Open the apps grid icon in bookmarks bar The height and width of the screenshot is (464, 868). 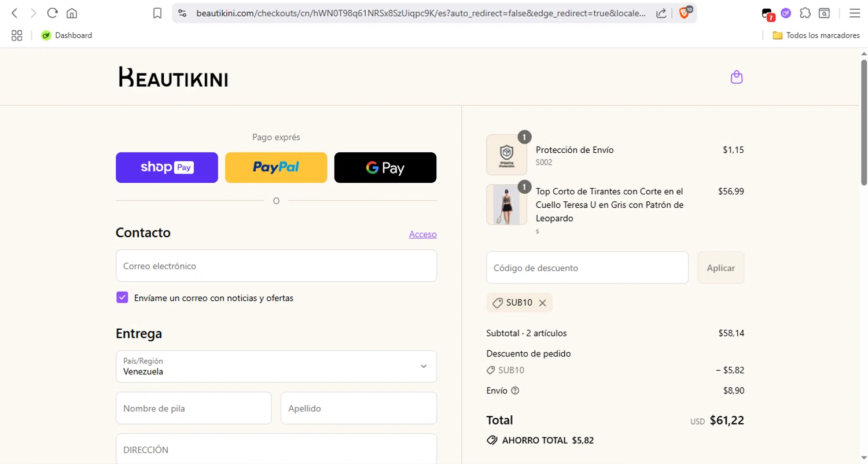point(17,35)
